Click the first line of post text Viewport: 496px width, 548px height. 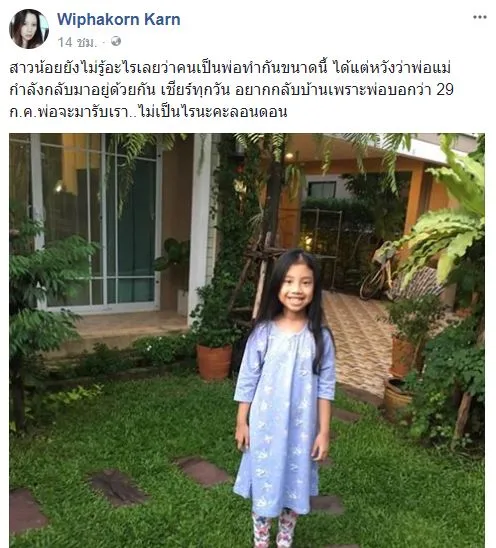pos(230,68)
